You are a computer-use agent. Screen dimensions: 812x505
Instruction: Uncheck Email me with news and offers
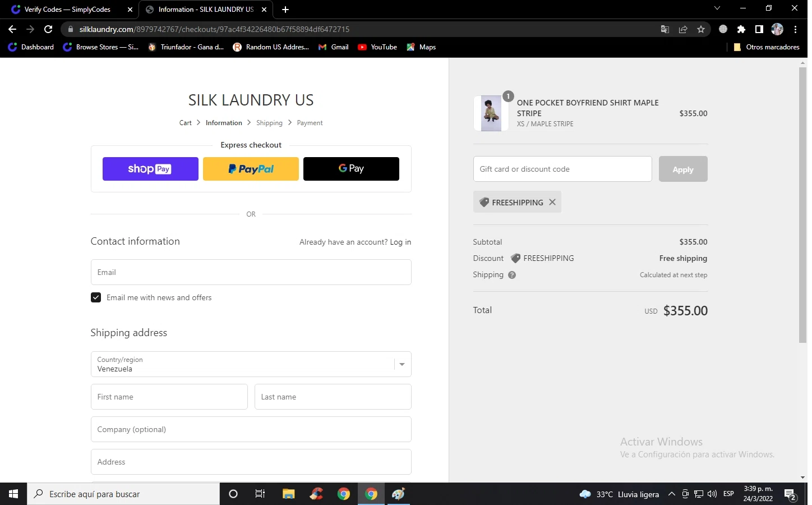[x=96, y=297]
